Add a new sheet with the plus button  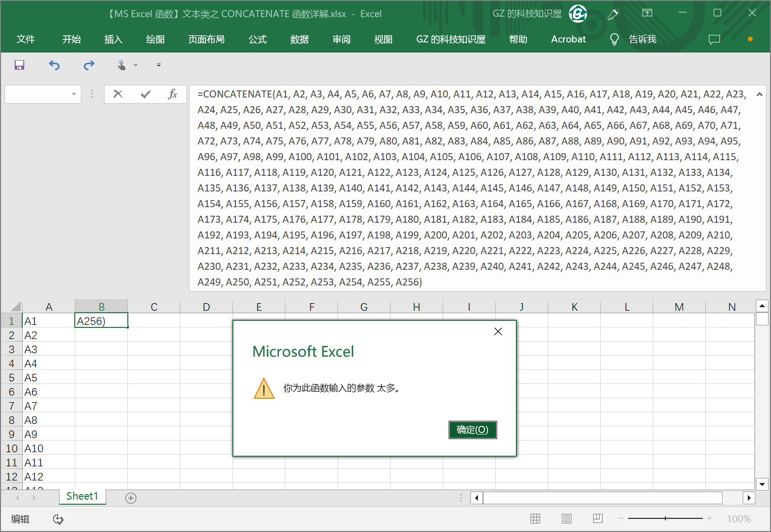(130, 498)
